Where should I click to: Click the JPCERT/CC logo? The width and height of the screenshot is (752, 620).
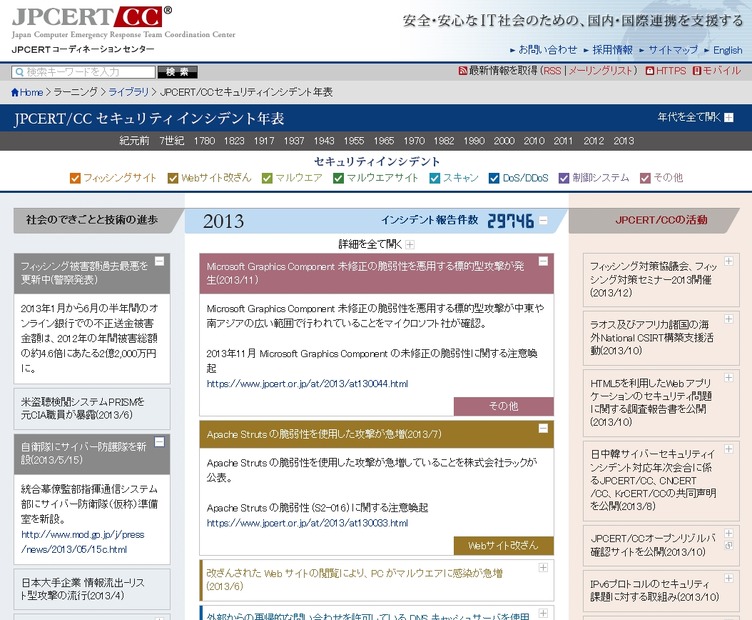click(x=92, y=17)
